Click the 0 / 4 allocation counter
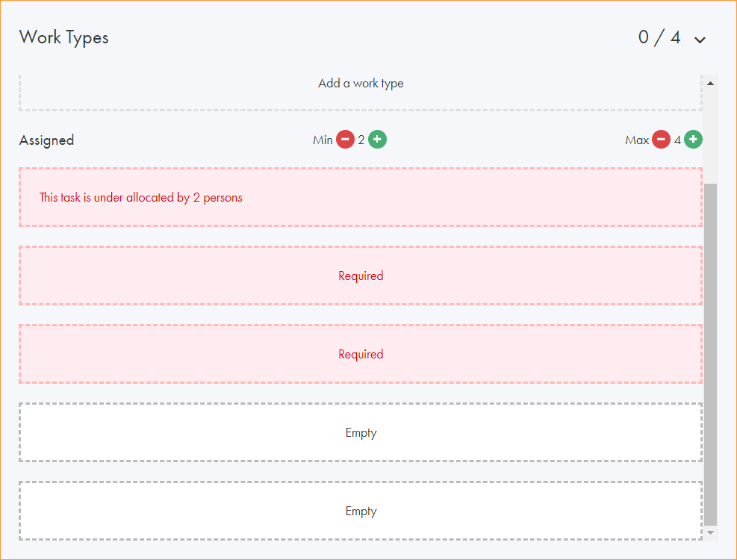The image size is (737, 560). pos(659,37)
